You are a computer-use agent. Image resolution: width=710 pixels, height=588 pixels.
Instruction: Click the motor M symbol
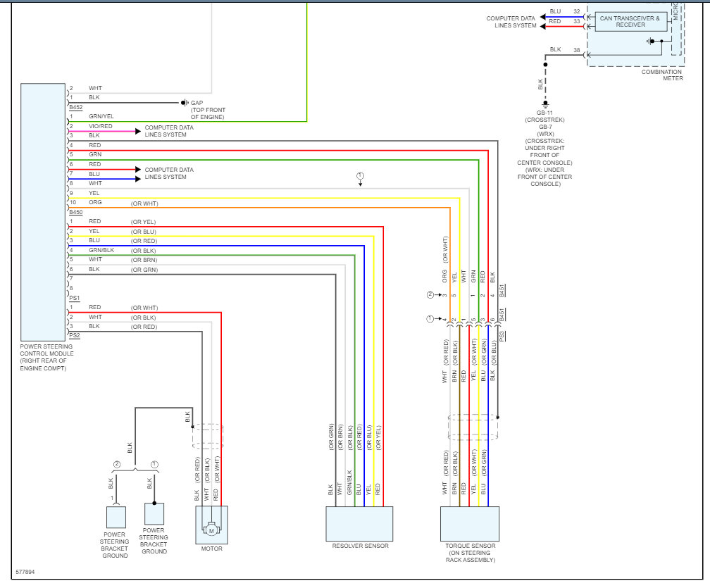coord(211,529)
